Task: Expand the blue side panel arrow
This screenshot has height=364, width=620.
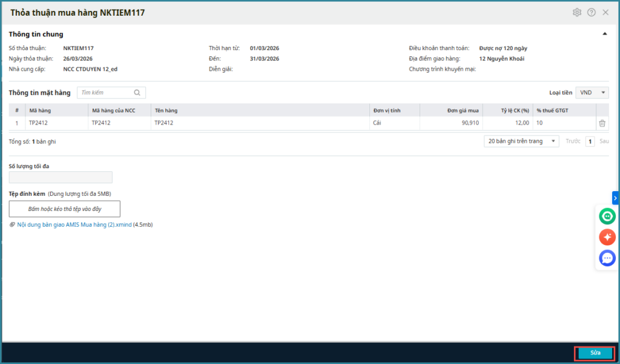Action: click(616, 198)
